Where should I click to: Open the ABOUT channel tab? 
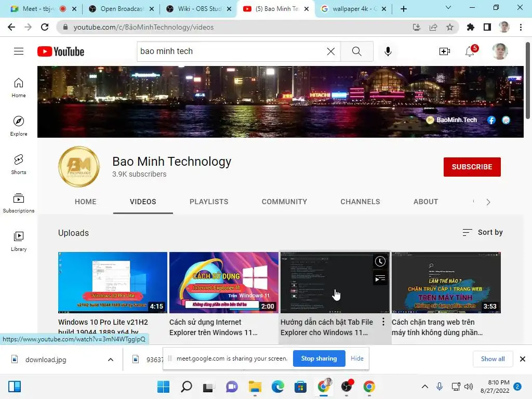pyautogui.click(x=426, y=202)
